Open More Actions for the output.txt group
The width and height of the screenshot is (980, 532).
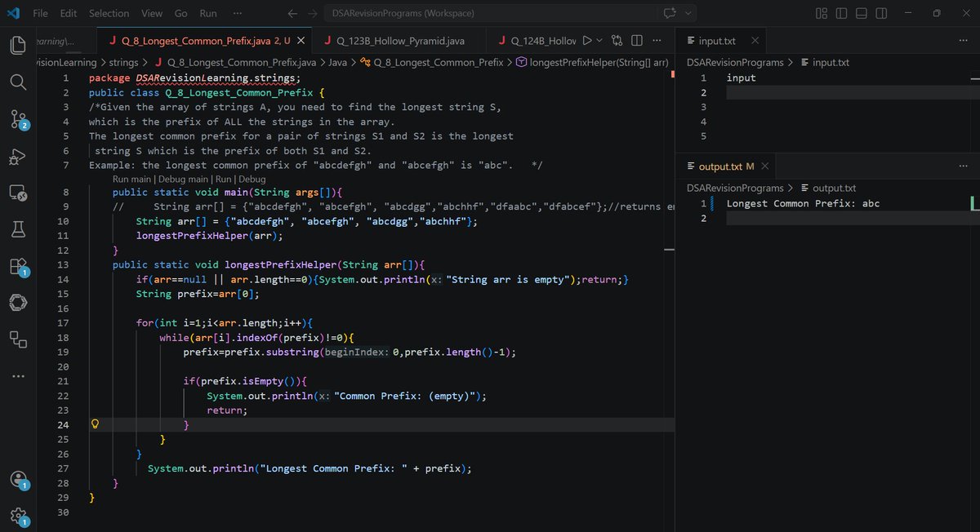pos(962,166)
